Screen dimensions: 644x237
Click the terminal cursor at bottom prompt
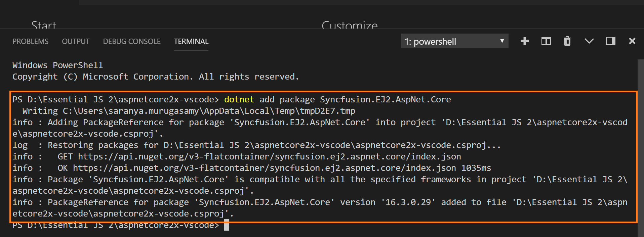point(227,225)
